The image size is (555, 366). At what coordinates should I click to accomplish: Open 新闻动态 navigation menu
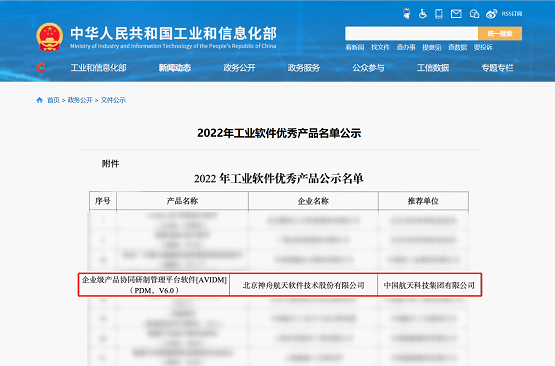[x=175, y=68]
